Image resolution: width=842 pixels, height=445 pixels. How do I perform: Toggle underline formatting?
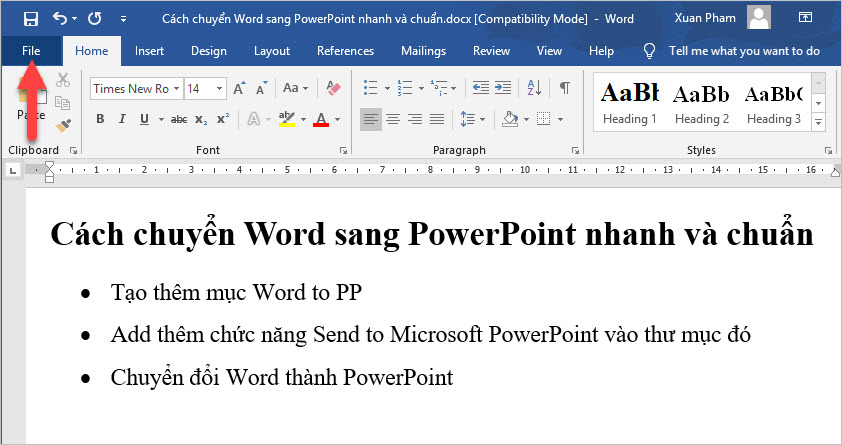(x=144, y=119)
